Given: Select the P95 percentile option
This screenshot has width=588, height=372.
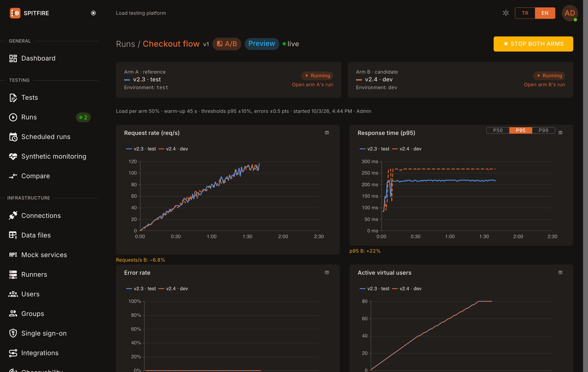Looking at the screenshot, I should [520, 130].
